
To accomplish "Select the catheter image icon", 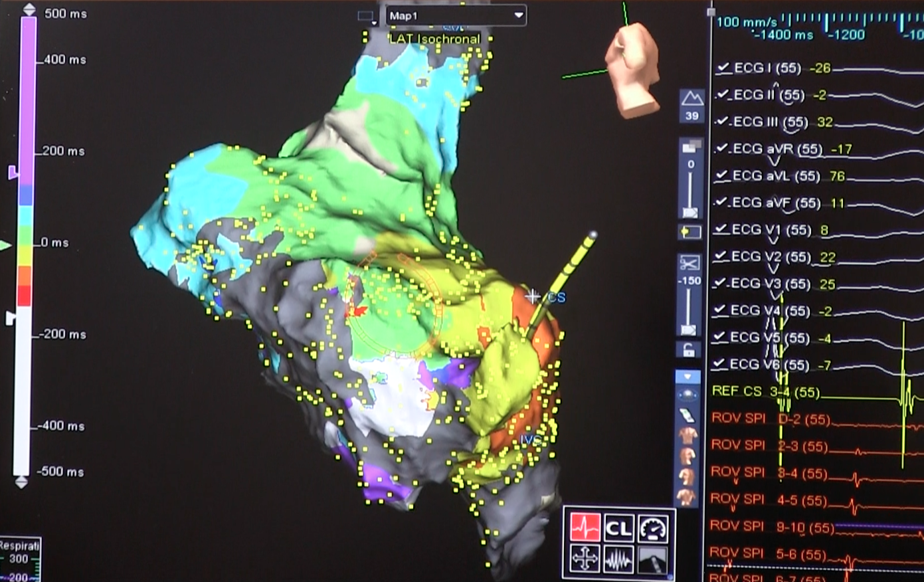I will [653, 560].
